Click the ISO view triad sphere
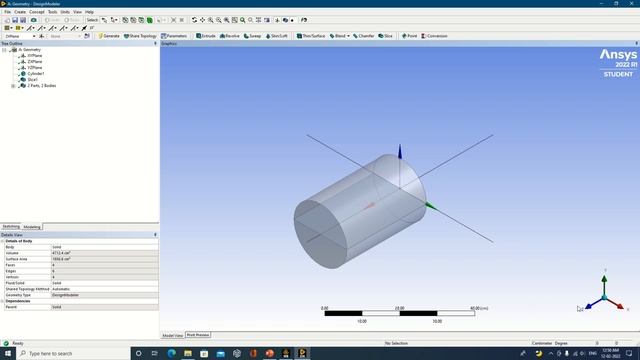The height and width of the screenshot is (360, 640). 604,298
